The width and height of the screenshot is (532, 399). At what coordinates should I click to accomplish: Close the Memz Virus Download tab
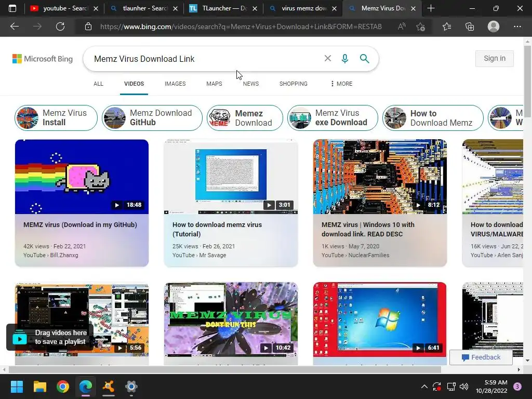pyautogui.click(x=413, y=8)
